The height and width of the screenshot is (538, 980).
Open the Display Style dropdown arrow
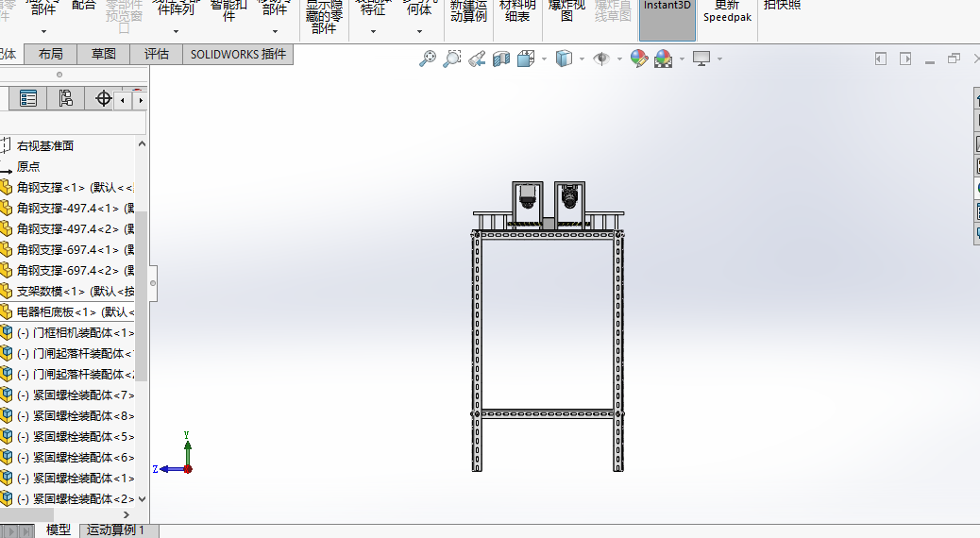click(x=582, y=59)
